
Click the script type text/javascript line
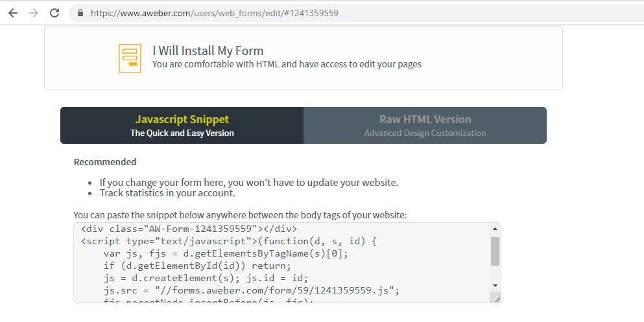[228, 241]
